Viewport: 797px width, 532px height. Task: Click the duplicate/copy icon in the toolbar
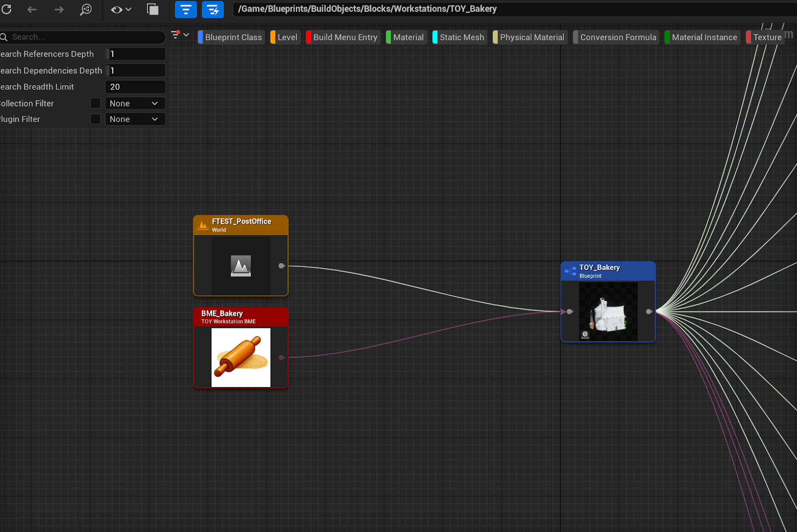[x=152, y=9]
